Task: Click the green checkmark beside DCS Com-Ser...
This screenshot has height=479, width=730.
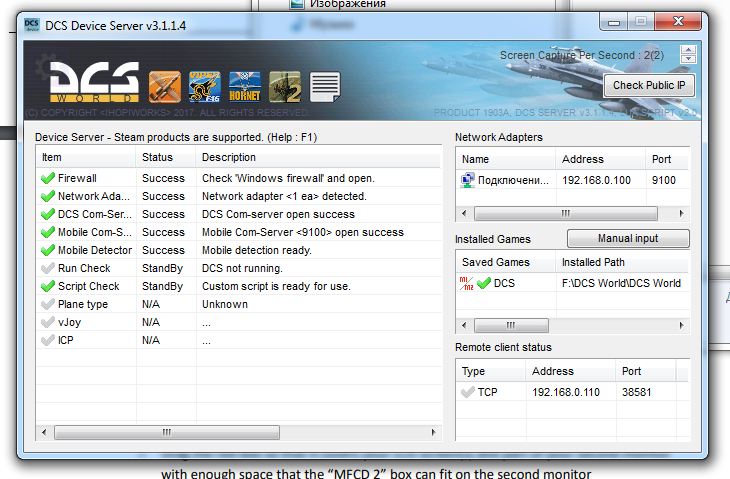Action: click(x=48, y=214)
